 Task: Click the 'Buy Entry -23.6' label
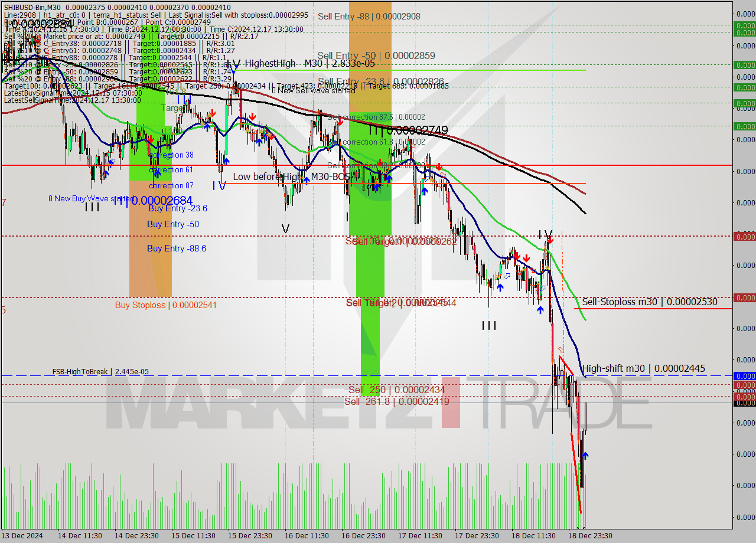[177, 208]
